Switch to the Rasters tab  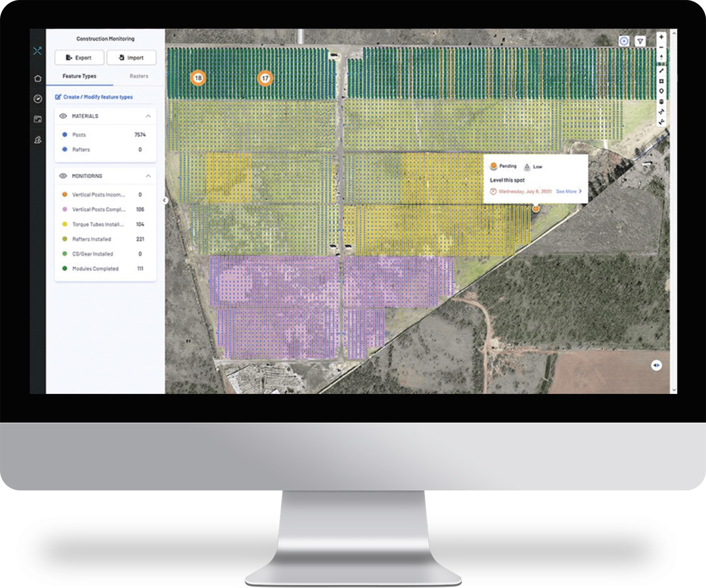point(139,76)
